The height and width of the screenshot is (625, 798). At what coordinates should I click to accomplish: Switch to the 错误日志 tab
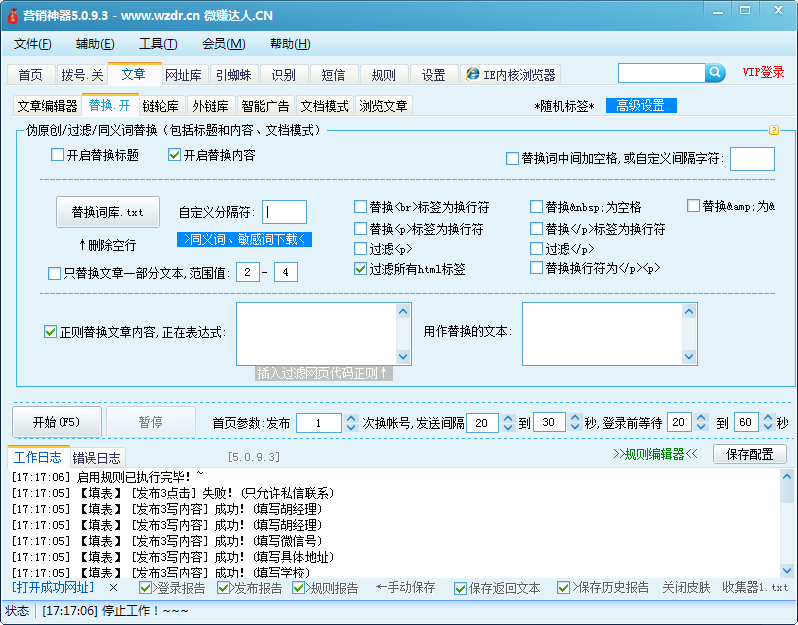point(97,457)
